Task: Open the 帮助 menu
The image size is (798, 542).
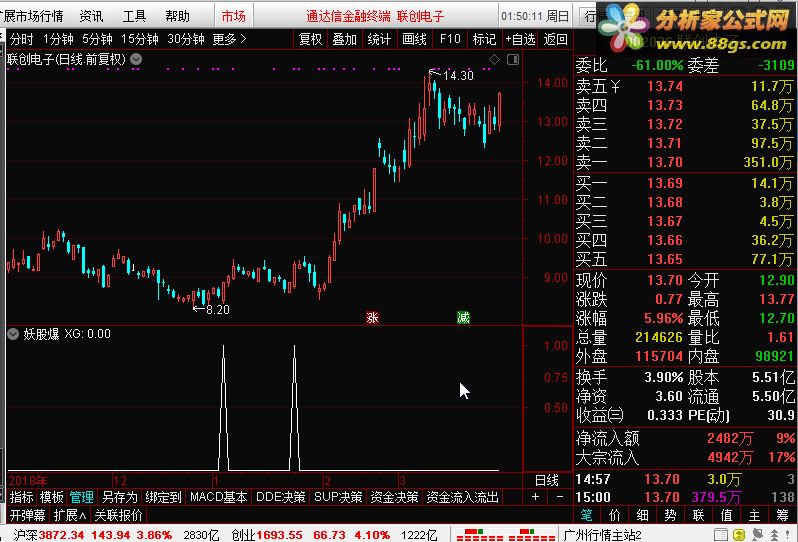Action: coord(178,16)
